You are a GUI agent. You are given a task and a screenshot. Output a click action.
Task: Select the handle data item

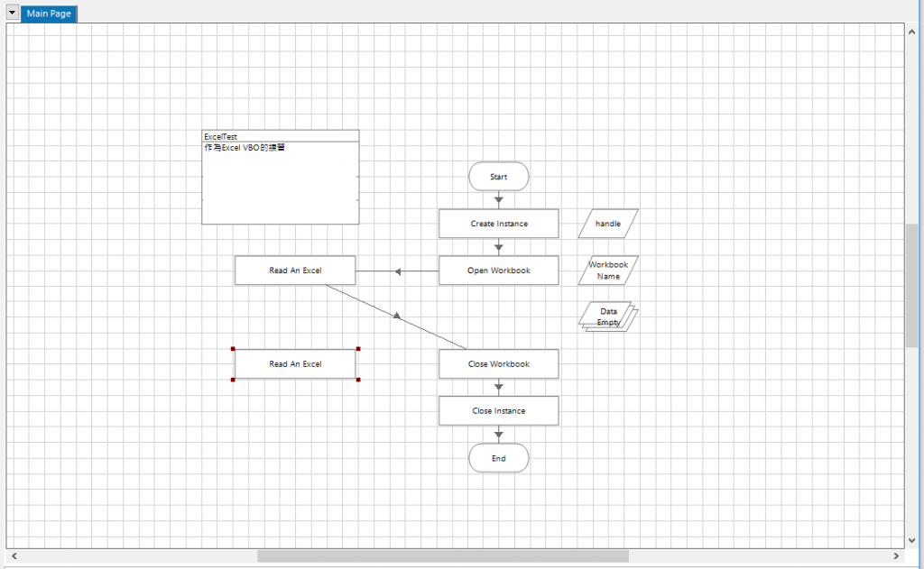point(608,224)
